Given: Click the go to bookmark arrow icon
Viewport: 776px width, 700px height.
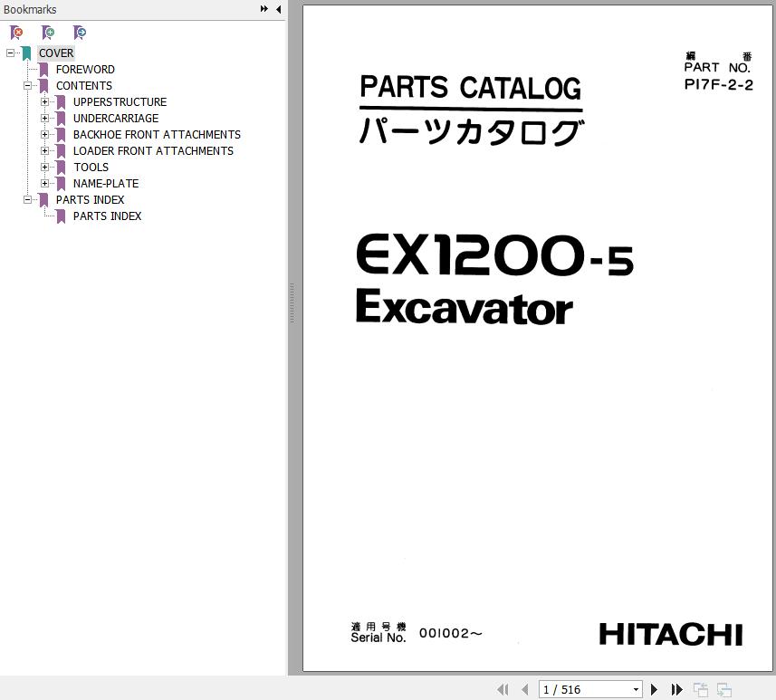Looking at the screenshot, I should point(79,33).
